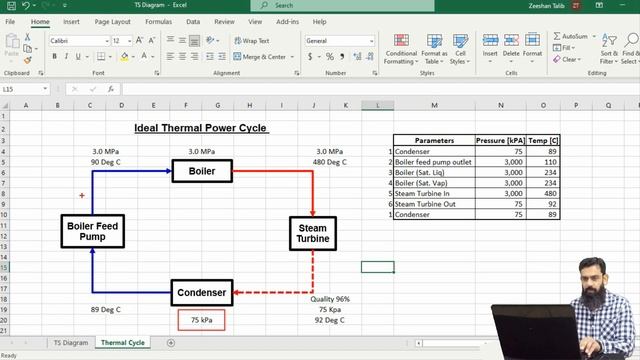
Task: Click horizontal scrollbar left arrow
Action: point(419,343)
